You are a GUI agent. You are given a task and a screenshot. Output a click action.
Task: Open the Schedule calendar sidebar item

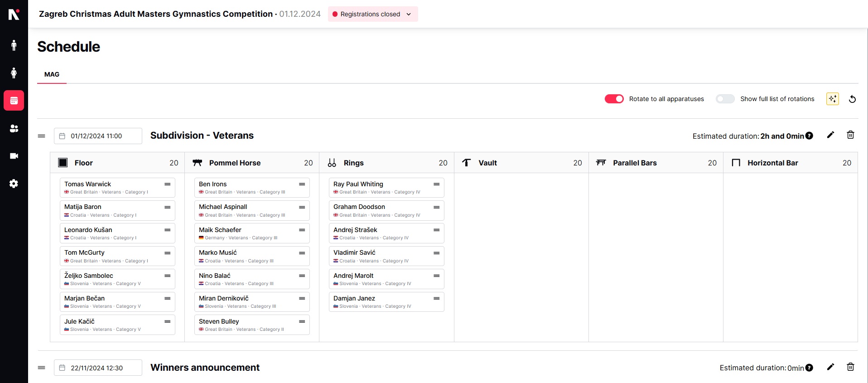(x=14, y=101)
